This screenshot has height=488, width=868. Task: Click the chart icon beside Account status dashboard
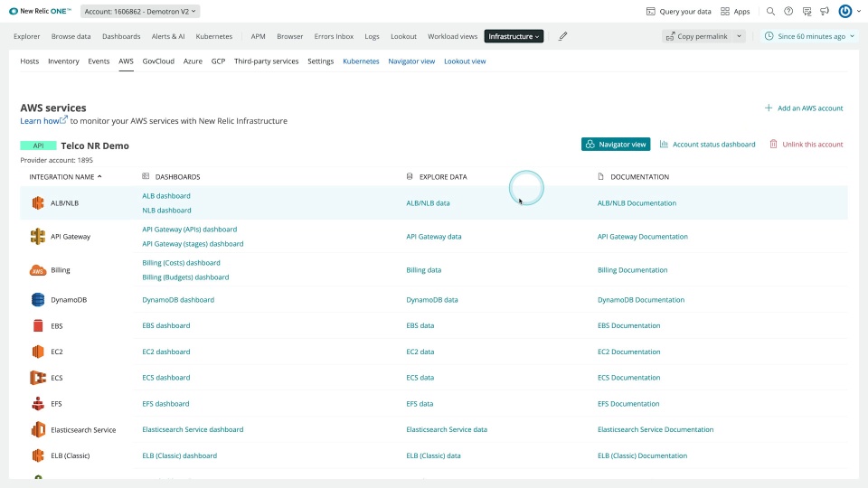point(664,144)
